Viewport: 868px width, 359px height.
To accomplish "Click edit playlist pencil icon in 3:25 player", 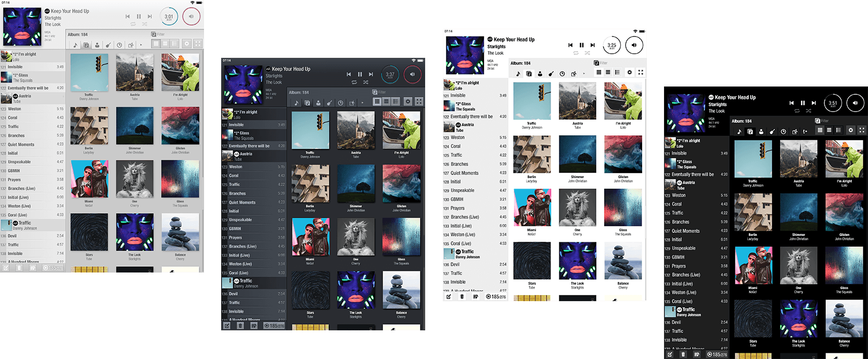I will coord(449,296).
